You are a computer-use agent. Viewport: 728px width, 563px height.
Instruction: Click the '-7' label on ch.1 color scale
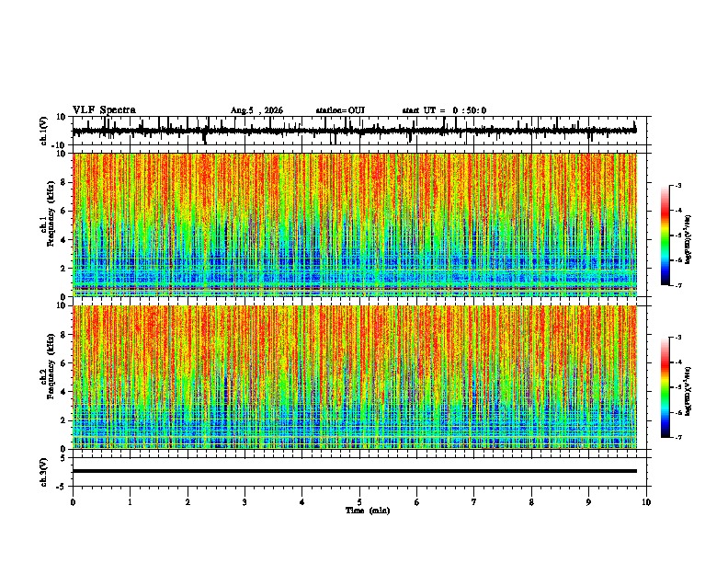(x=677, y=285)
